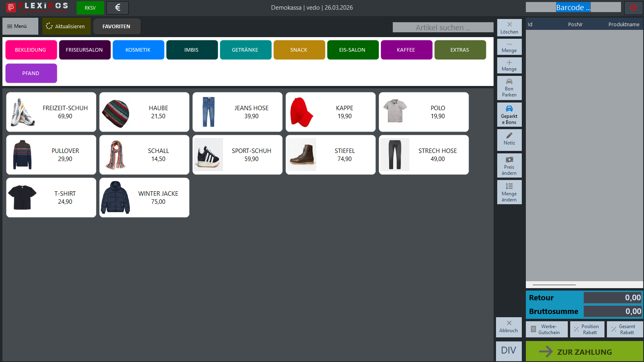
Task: Apply Gesamt Rabatt discount
Action: pos(625,329)
